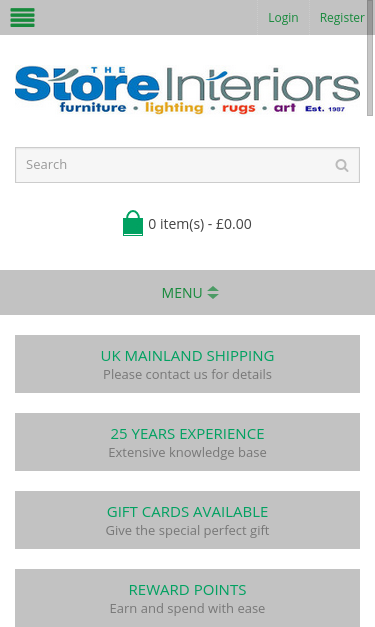Click "Extensive knowledge base" text
Screen dimensions: 375x627
click(188, 453)
